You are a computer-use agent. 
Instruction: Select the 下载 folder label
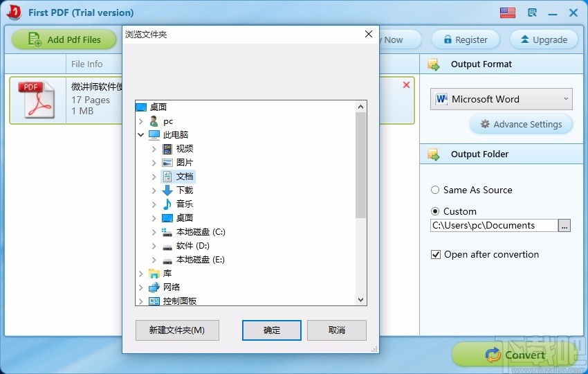pos(185,190)
